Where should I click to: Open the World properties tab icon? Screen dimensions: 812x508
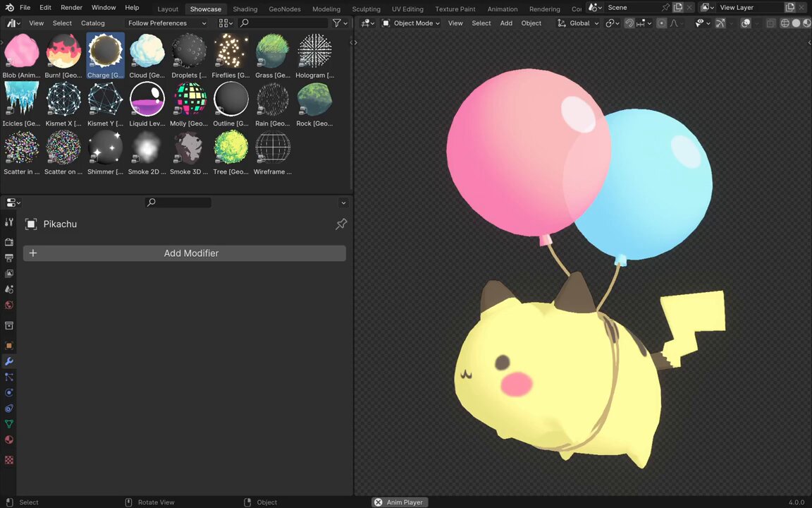click(8, 305)
